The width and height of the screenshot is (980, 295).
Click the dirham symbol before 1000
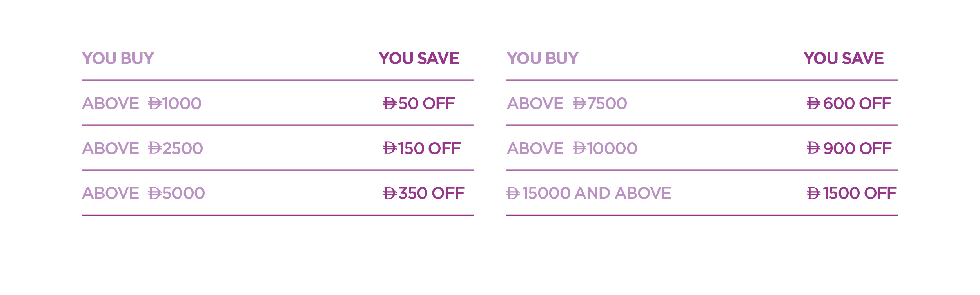coord(155,103)
